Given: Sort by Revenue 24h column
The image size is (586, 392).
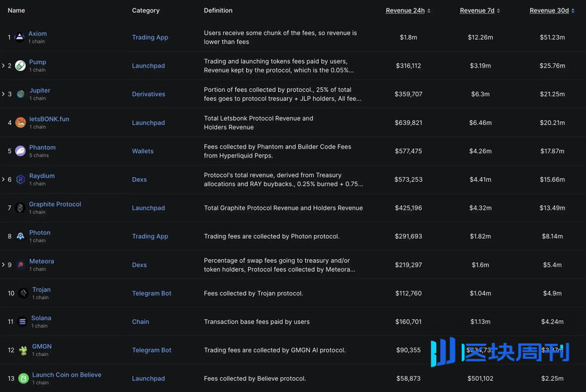Looking at the screenshot, I should (x=408, y=10).
